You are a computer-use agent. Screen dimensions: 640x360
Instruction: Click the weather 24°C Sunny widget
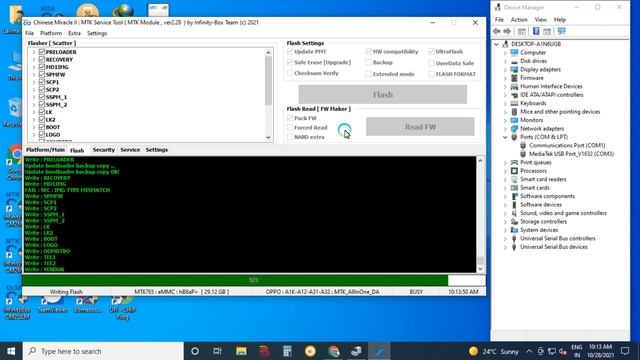pyautogui.click(x=494, y=351)
